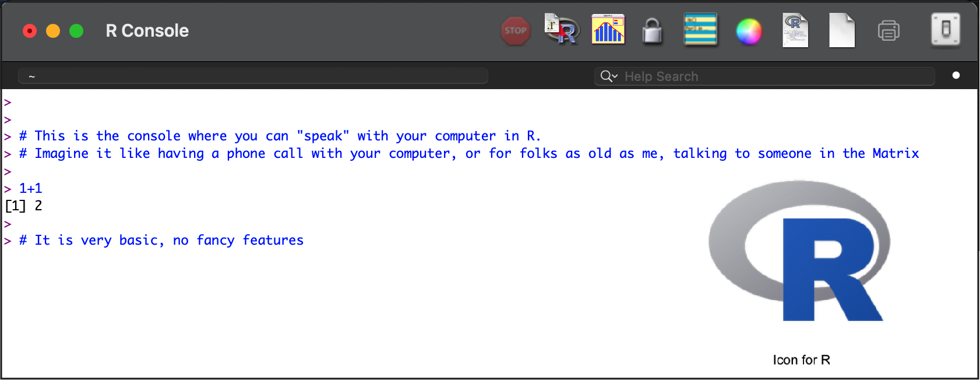The width and height of the screenshot is (980, 381).
Task: Click the R Console window title
Action: point(147,31)
